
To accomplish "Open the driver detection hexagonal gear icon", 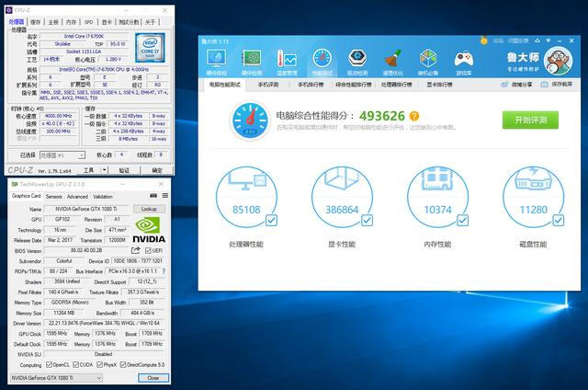I will point(357,59).
